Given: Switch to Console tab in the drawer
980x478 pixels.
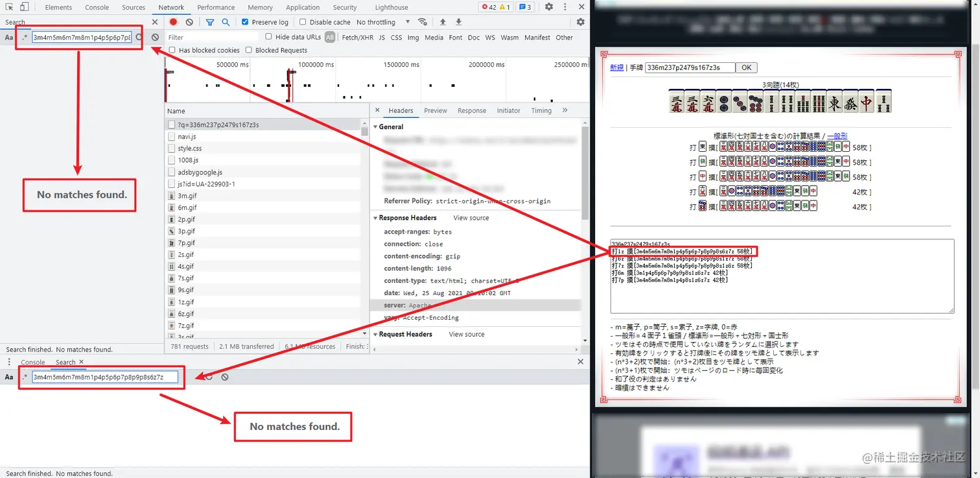Looking at the screenshot, I should 33,362.
